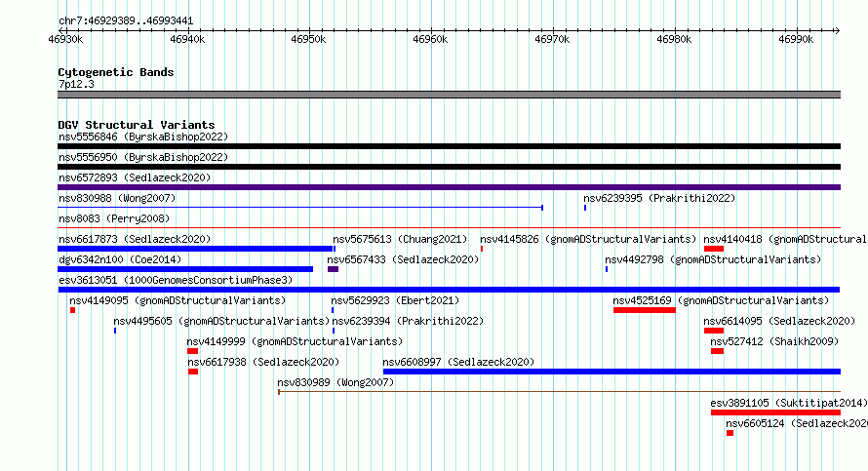
Task: Click the blue marker under nsv4492798
Action: [607, 269]
